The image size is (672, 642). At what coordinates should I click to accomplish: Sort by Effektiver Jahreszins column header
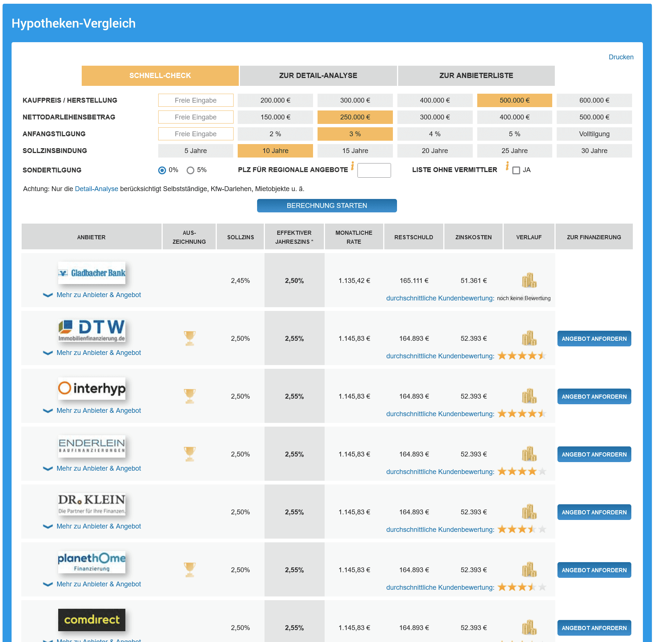[294, 237]
